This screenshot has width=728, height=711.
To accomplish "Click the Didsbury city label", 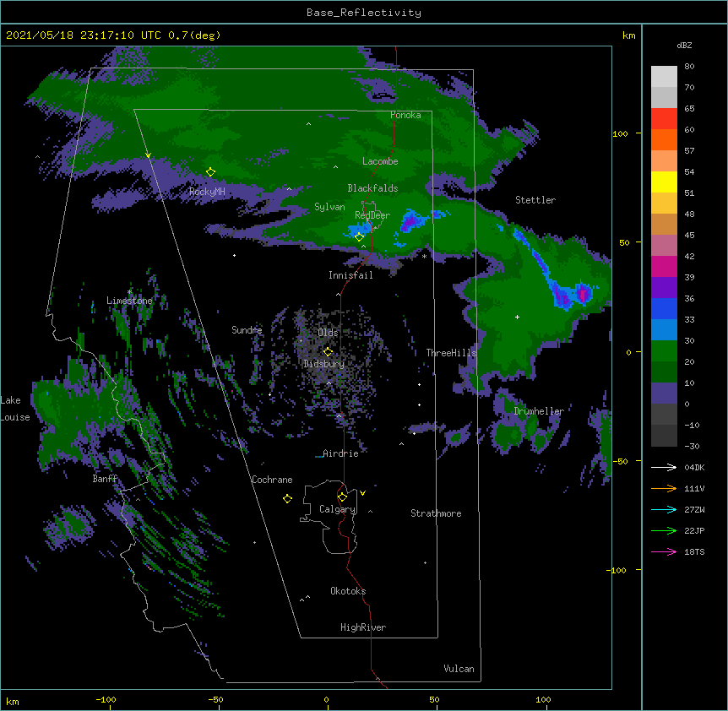I will click(x=323, y=364).
